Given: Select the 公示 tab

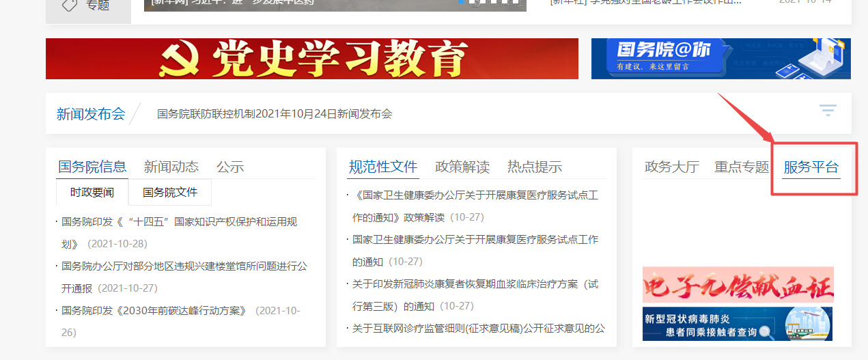Looking at the screenshot, I should click(230, 167).
